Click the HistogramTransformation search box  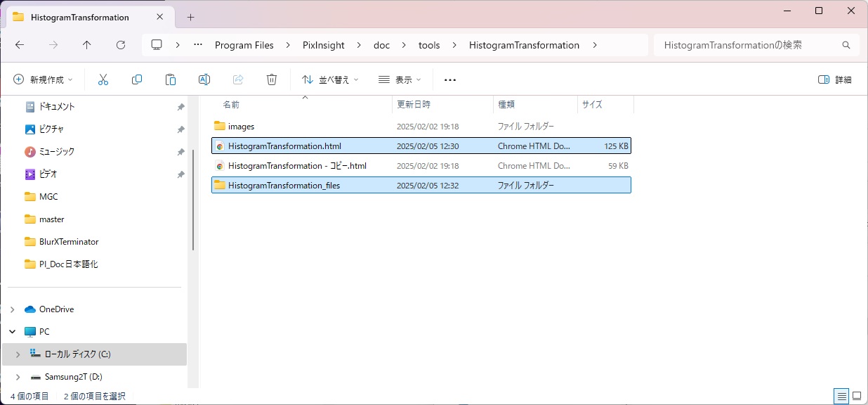point(756,45)
